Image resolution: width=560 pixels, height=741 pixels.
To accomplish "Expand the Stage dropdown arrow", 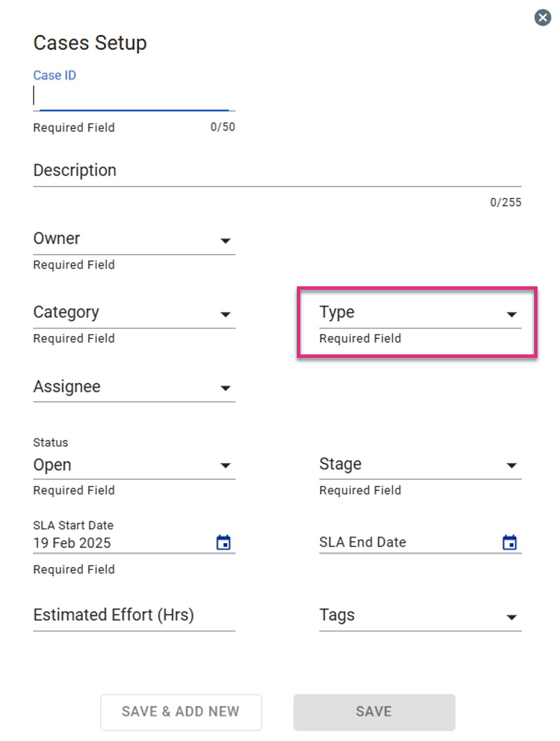I will pos(512,465).
